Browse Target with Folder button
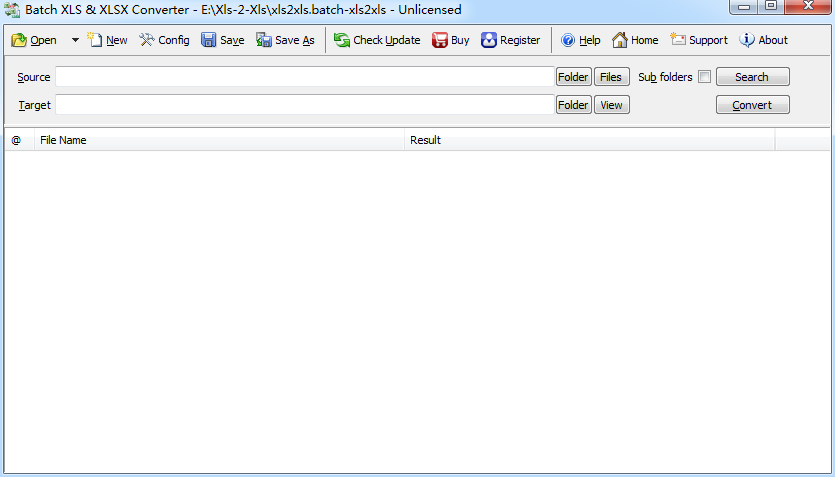This screenshot has height=477, width=835. click(574, 105)
